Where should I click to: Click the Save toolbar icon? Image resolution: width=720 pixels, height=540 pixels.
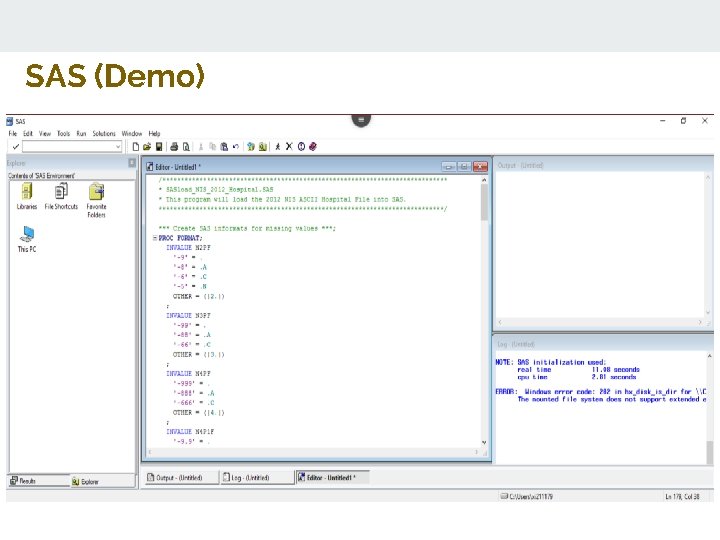(x=159, y=147)
